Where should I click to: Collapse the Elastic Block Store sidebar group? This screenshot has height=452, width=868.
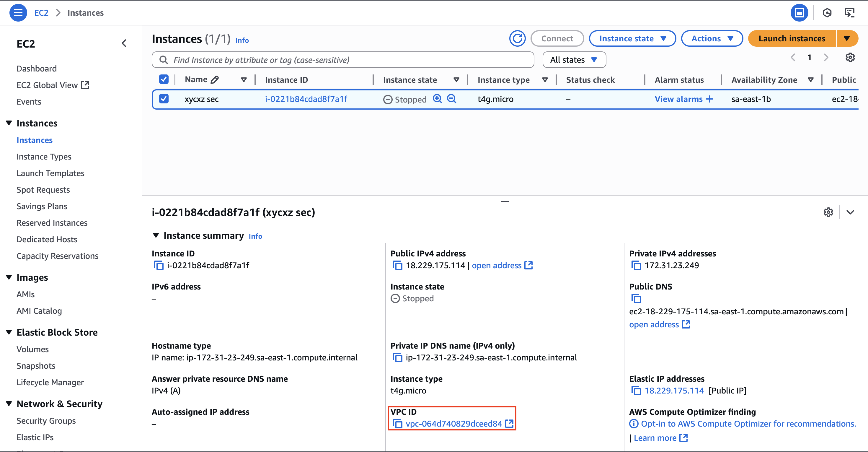[9, 332]
